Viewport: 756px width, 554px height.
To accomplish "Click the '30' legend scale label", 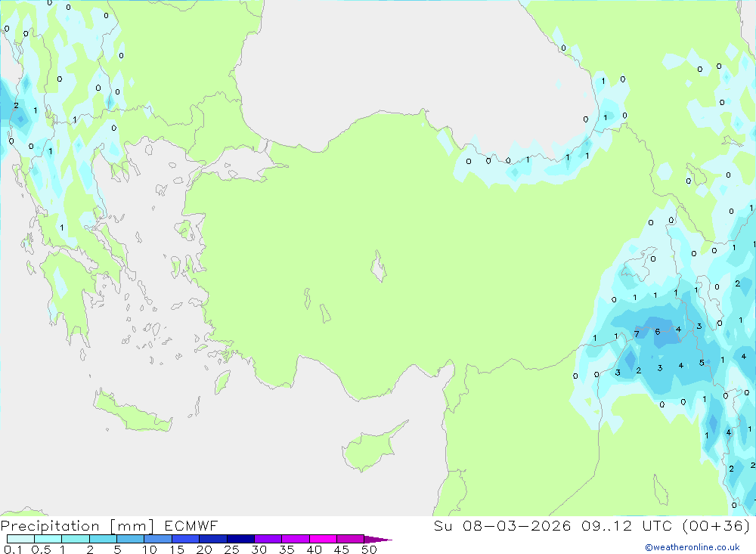I will click(x=259, y=549).
